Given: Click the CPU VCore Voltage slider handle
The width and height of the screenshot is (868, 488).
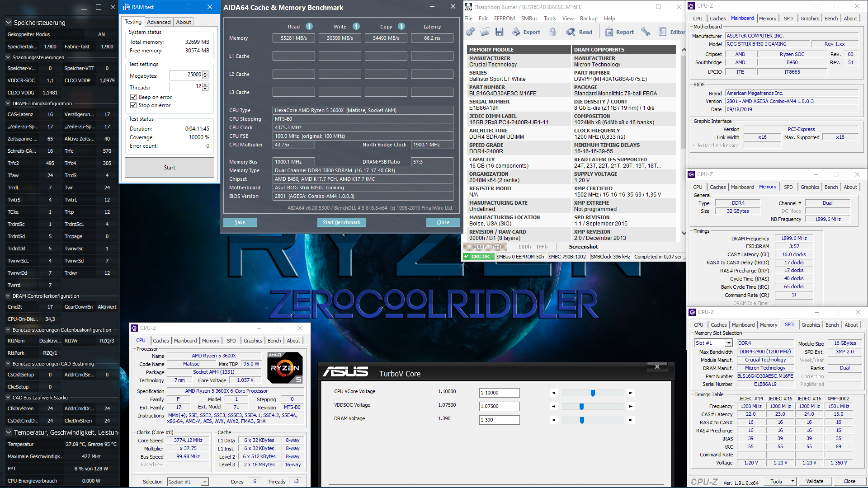Looking at the screenshot, I should tap(593, 393).
